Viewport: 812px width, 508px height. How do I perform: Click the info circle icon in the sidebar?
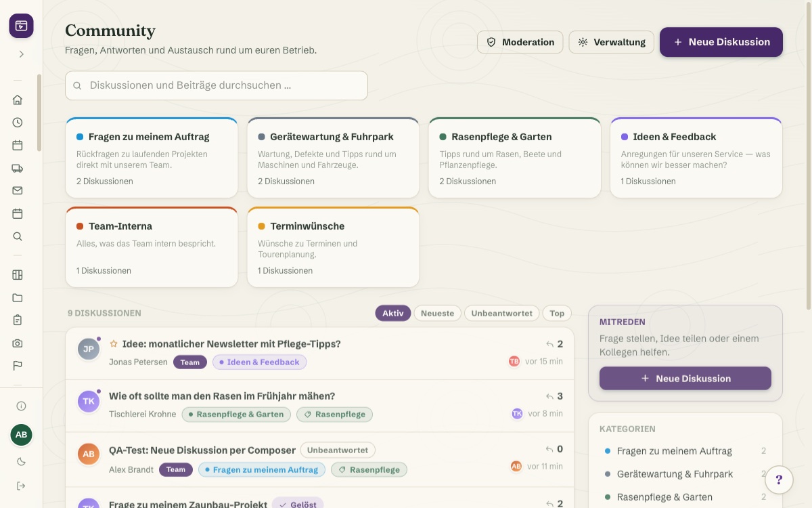tap(21, 406)
